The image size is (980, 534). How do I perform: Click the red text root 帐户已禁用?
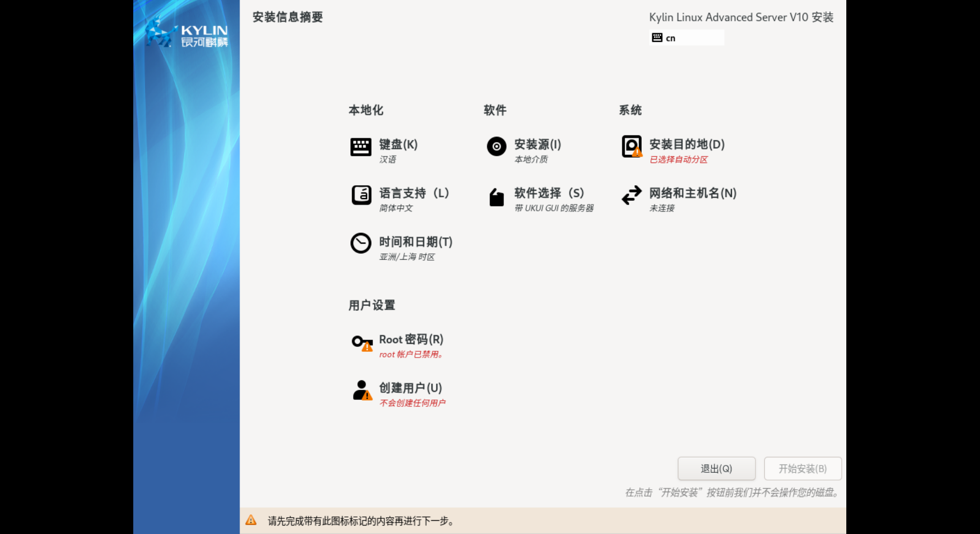pos(411,355)
